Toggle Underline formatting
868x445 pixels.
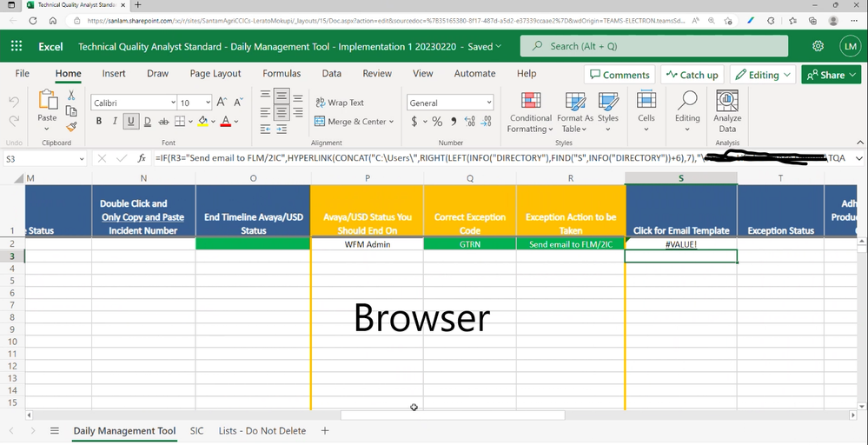pos(131,121)
